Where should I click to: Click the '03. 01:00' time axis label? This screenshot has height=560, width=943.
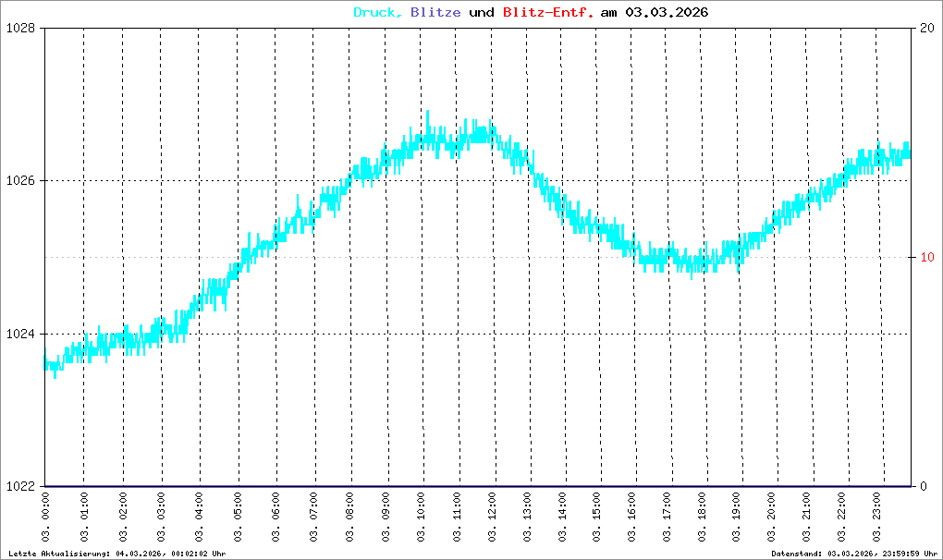(x=84, y=517)
